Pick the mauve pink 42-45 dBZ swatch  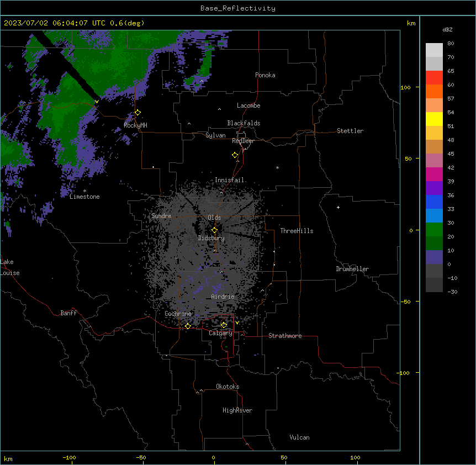434,160
